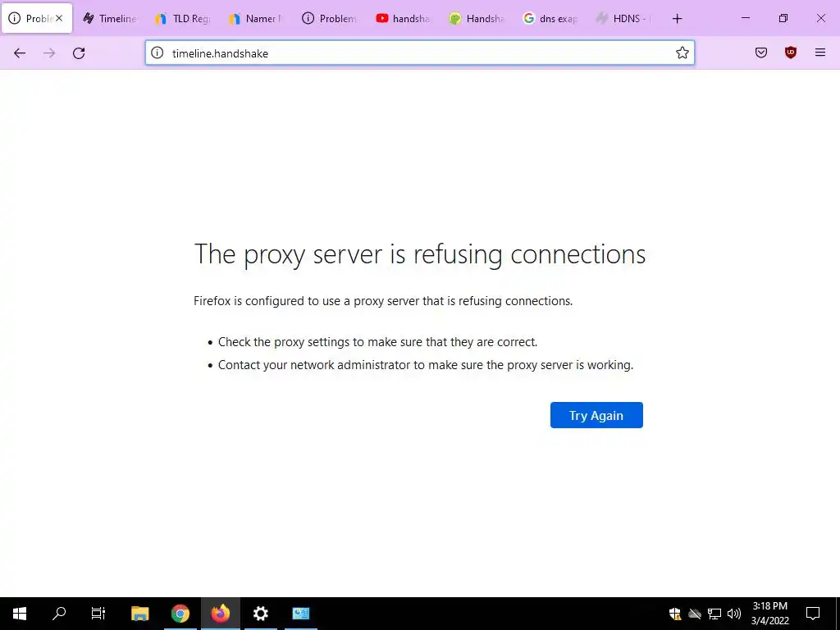This screenshot has height=630, width=840.
Task: Open Task View on the taskbar
Action: tap(98, 614)
